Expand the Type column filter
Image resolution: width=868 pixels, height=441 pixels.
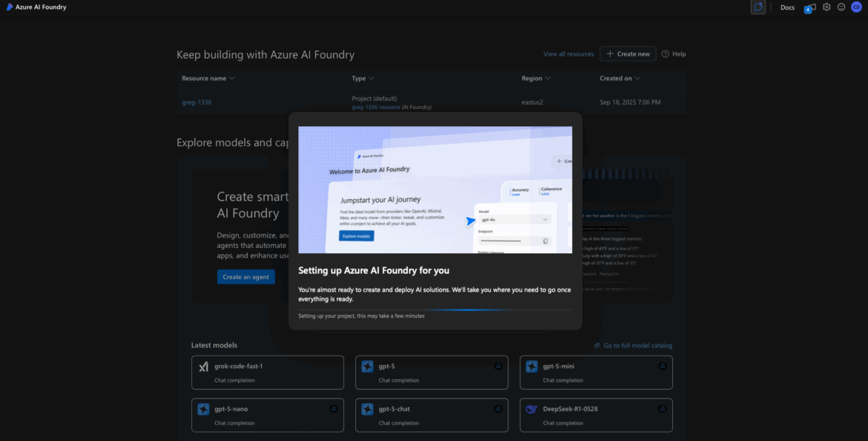371,78
